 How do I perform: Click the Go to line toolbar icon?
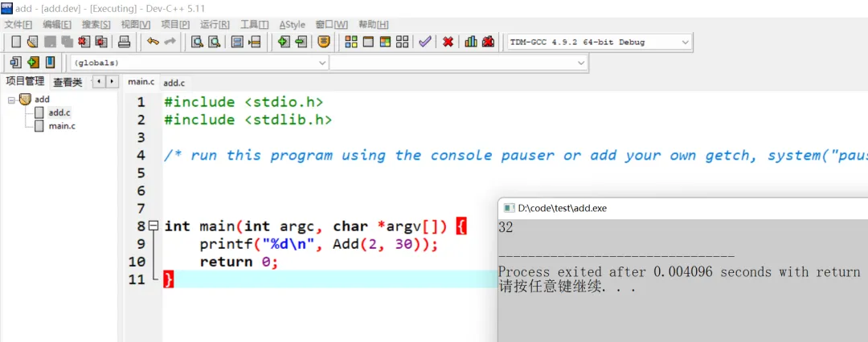[x=255, y=42]
